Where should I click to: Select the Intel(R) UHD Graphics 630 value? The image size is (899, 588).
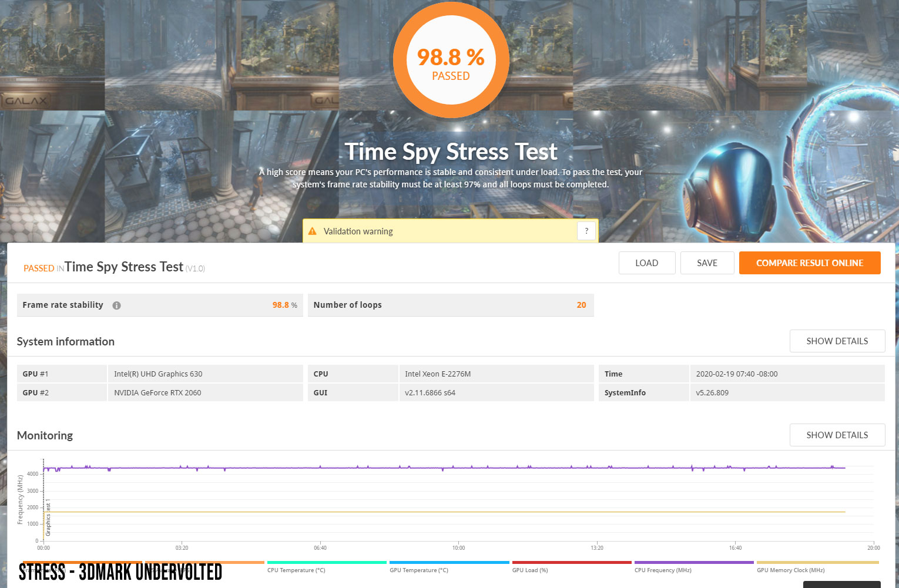point(158,374)
